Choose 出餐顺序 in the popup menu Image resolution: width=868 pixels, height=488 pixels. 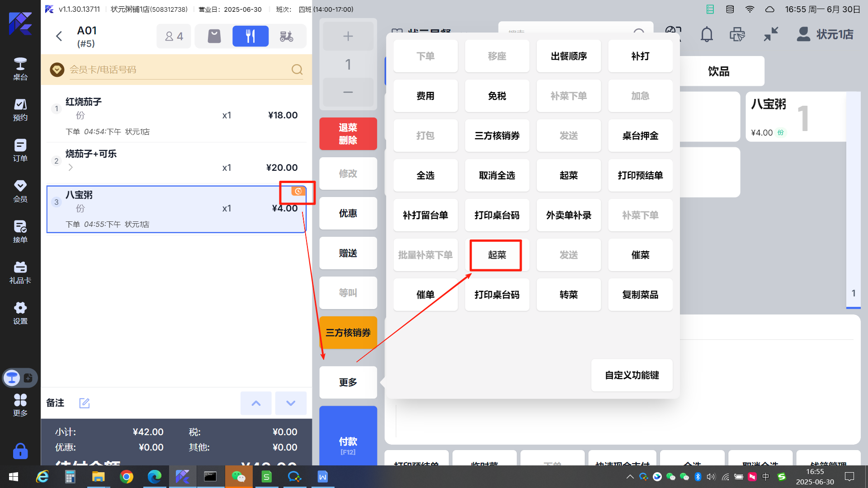pos(569,56)
